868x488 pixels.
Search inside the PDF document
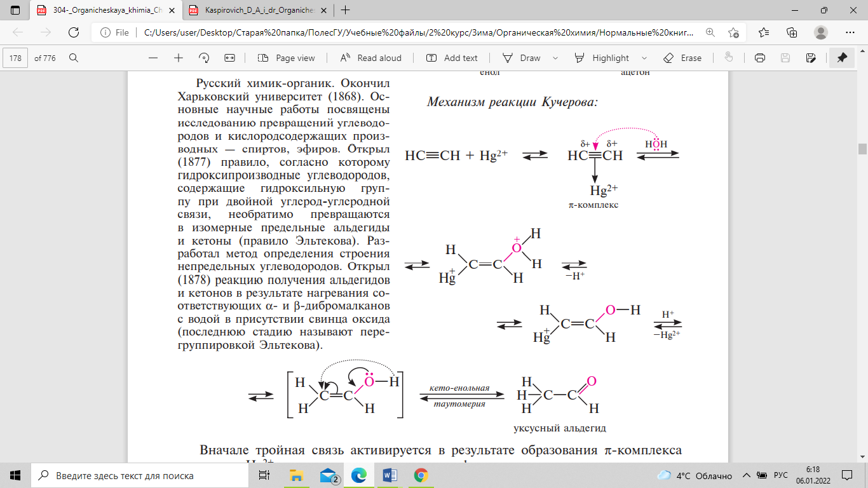(74, 58)
